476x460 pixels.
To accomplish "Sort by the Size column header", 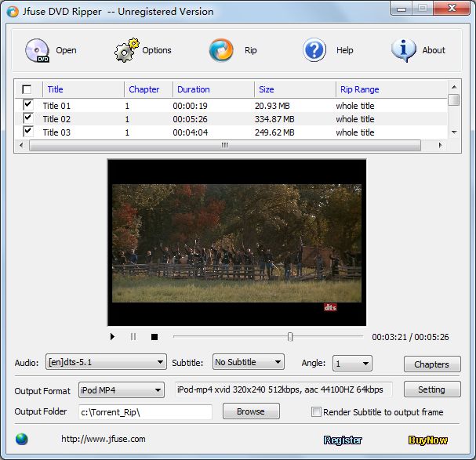I will 267,89.
